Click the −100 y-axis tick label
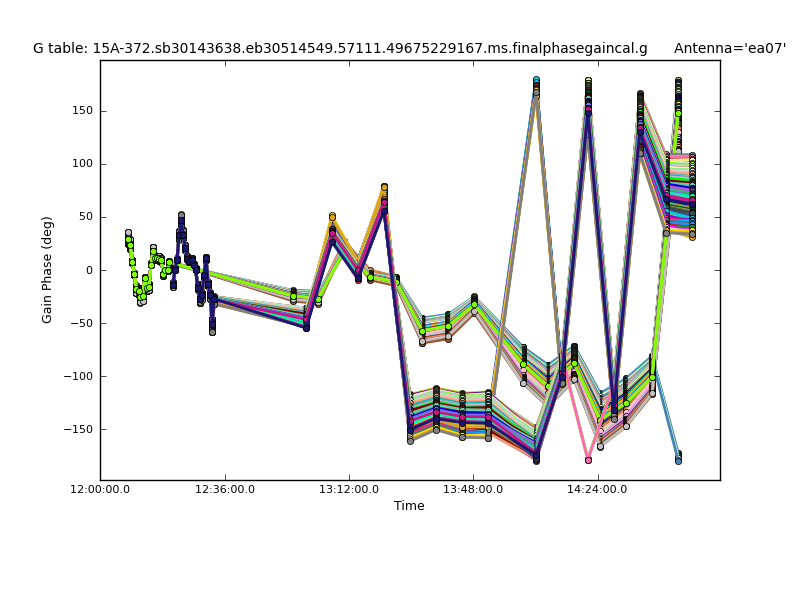 click(78, 376)
